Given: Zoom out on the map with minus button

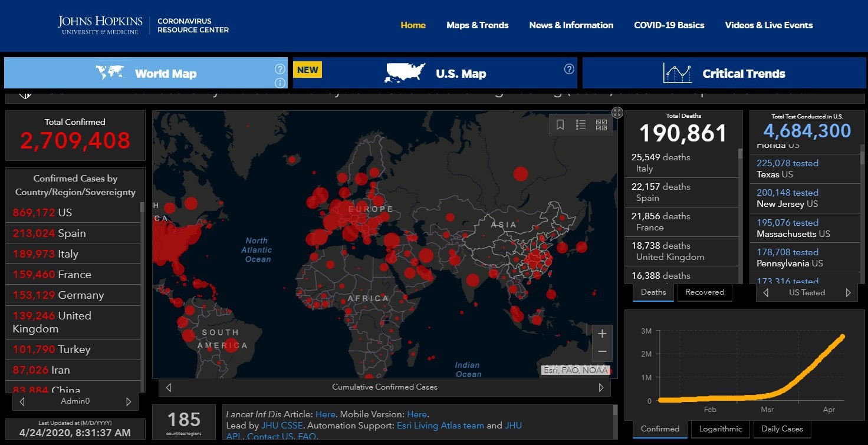Looking at the screenshot, I should pos(602,352).
